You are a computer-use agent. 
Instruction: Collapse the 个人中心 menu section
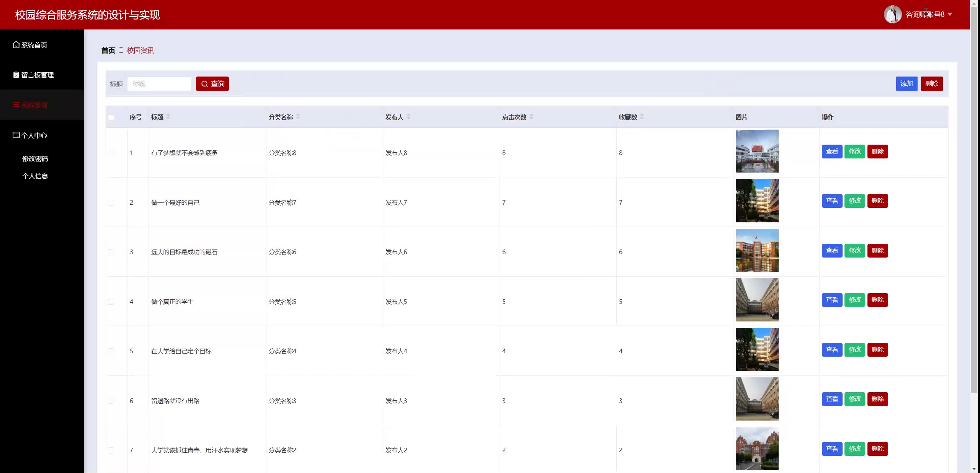[34, 135]
